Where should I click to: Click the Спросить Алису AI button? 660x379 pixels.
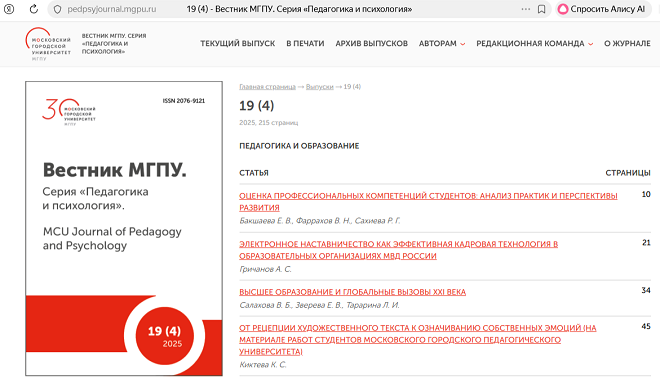[602, 9]
